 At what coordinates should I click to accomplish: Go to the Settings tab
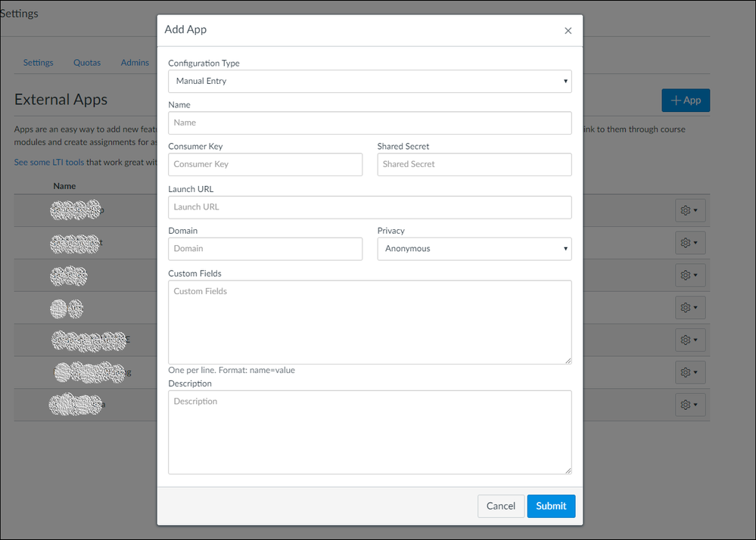[38, 63]
